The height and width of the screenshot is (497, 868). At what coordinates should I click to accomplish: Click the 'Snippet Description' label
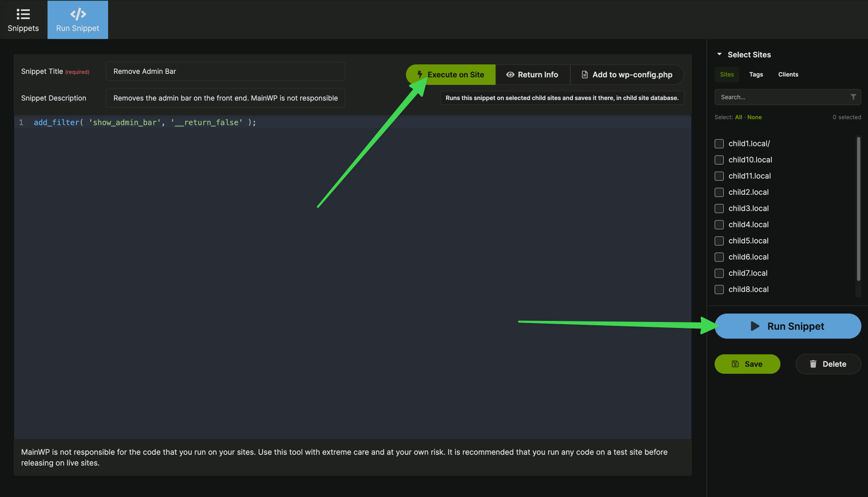point(53,98)
